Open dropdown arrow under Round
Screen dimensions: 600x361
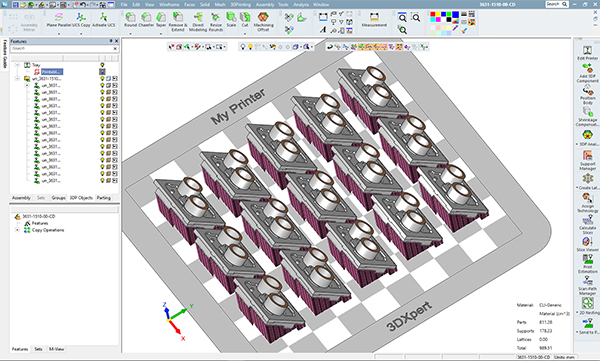[x=130, y=34]
